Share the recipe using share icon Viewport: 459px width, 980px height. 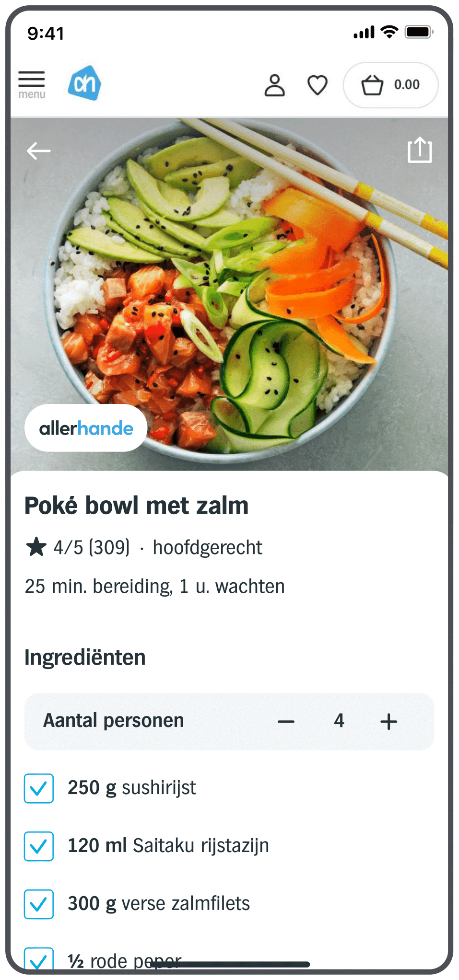(x=420, y=150)
